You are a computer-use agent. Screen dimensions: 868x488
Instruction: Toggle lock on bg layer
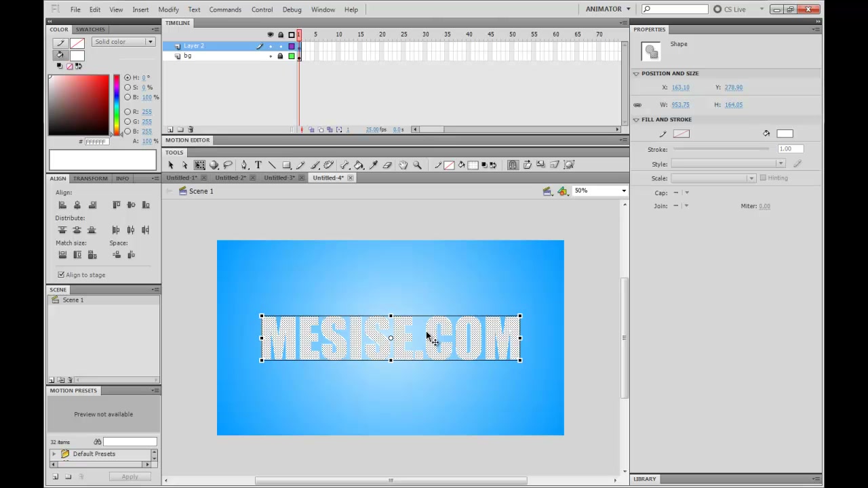click(280, 56)
